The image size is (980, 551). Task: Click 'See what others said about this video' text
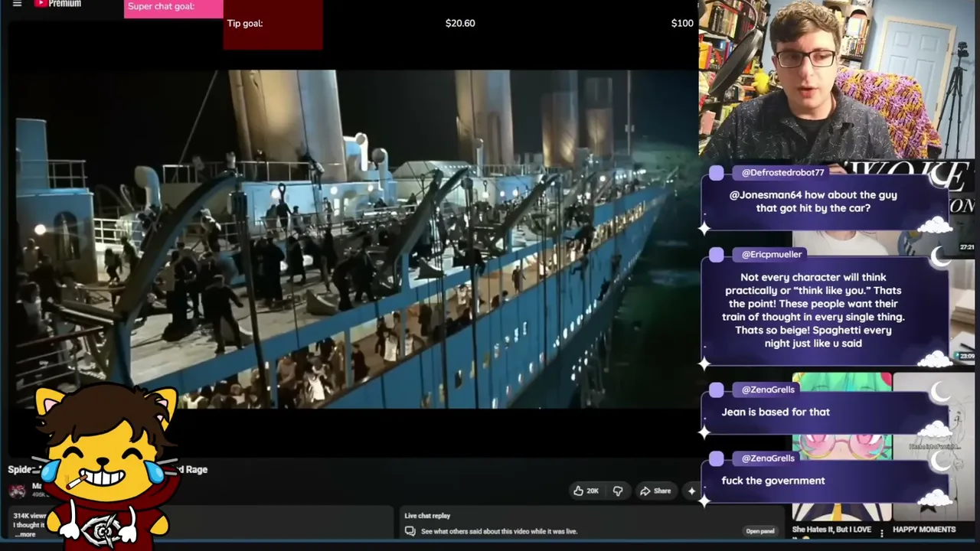point(499,531)
